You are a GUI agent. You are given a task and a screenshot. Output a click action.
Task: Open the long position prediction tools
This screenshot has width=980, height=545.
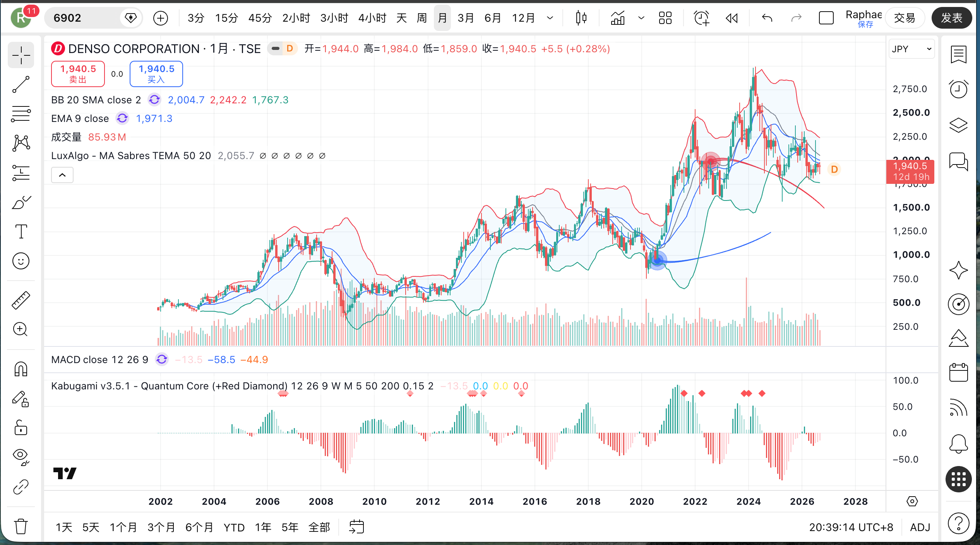click(x=21, y=173)
